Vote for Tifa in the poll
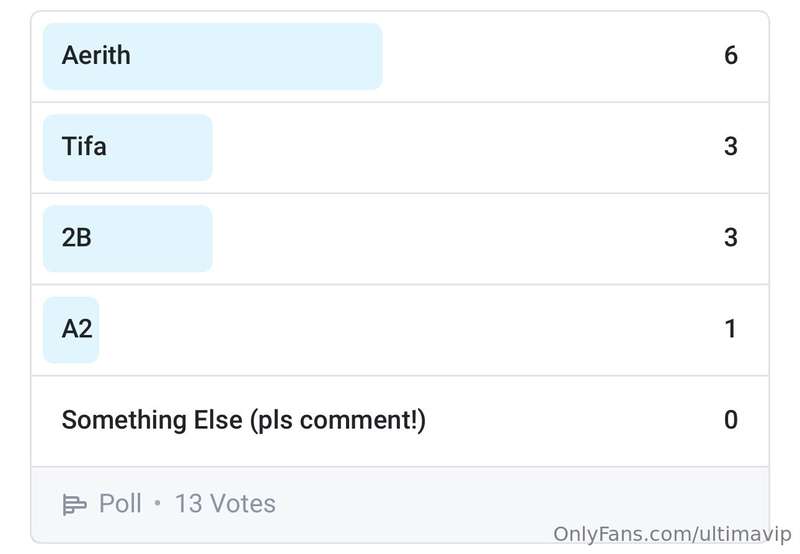The width and height of the screenshot is (800, 554). (x=400, y=147)
